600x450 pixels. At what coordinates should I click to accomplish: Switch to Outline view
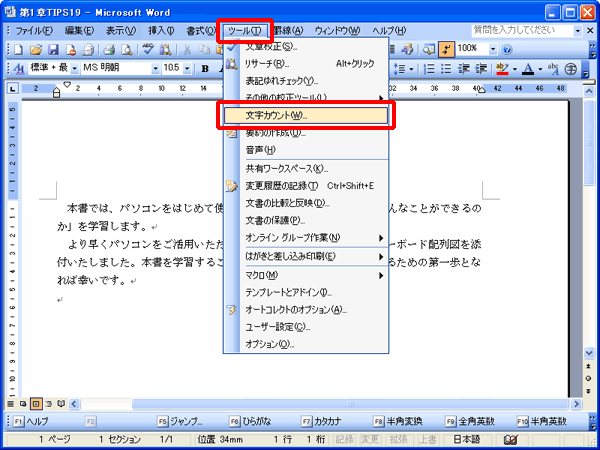pos(48,404)
